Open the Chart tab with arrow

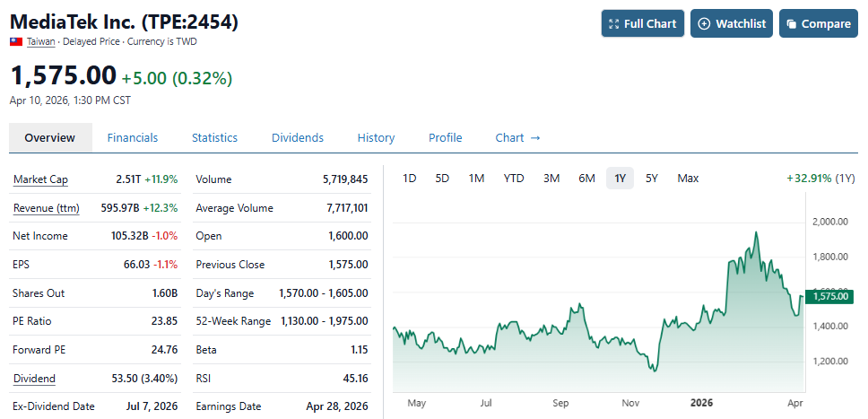517,137
